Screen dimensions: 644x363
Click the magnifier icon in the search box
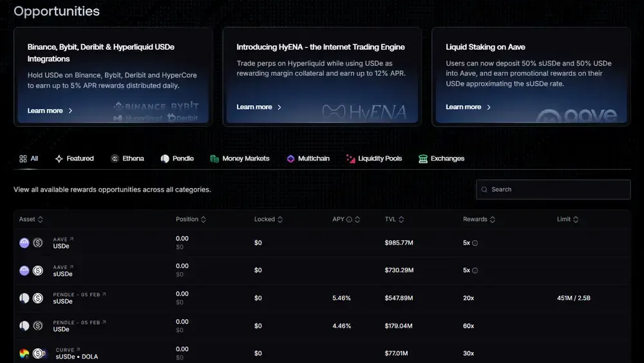click(484, 189)
